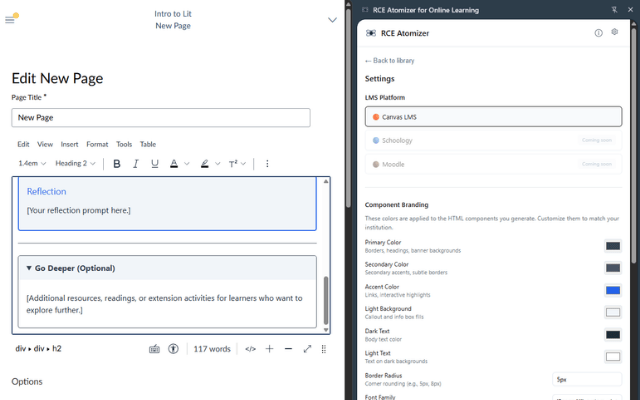The width and height of the screenshot is (640, 400).
Task: Choose the Moodle platform option
Action: (x=492, y=164)
